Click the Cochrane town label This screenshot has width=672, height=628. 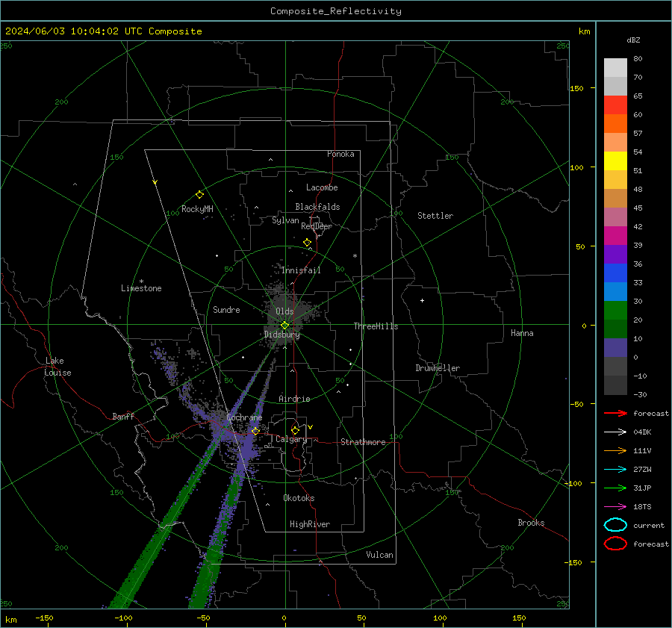(x=244, y=417)
